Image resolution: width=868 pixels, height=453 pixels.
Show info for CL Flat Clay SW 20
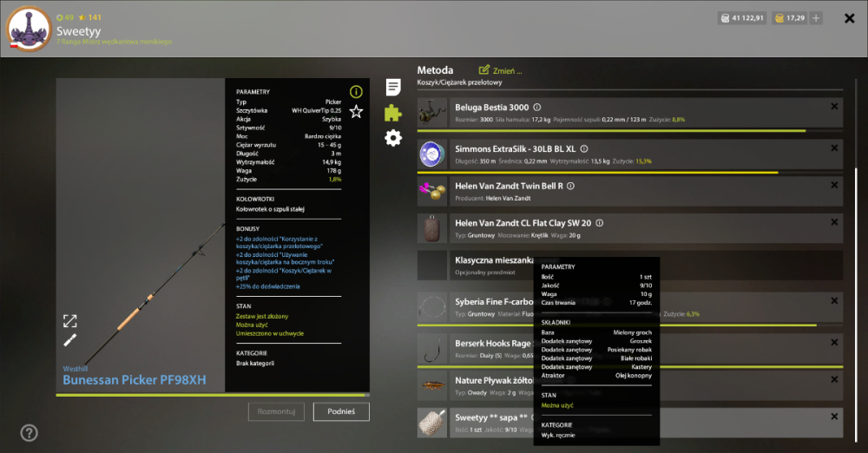click(600, 223)
